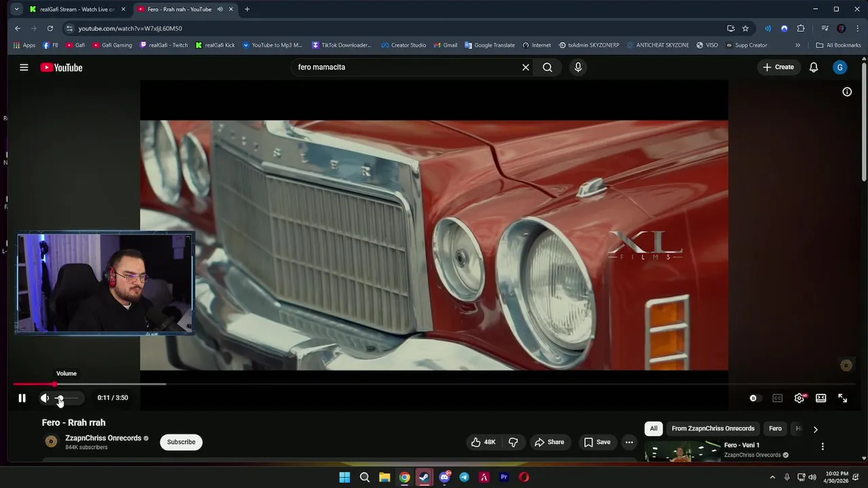Select the 'All' filter chip
This screenshot has width=868, height=488.
point(654,428)
